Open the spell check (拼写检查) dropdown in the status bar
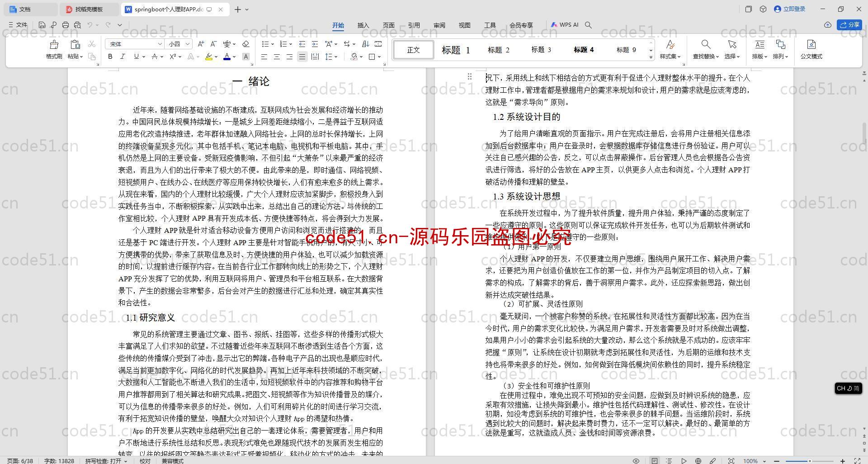This screenshot has width=868, height=464. click(106, 461)
